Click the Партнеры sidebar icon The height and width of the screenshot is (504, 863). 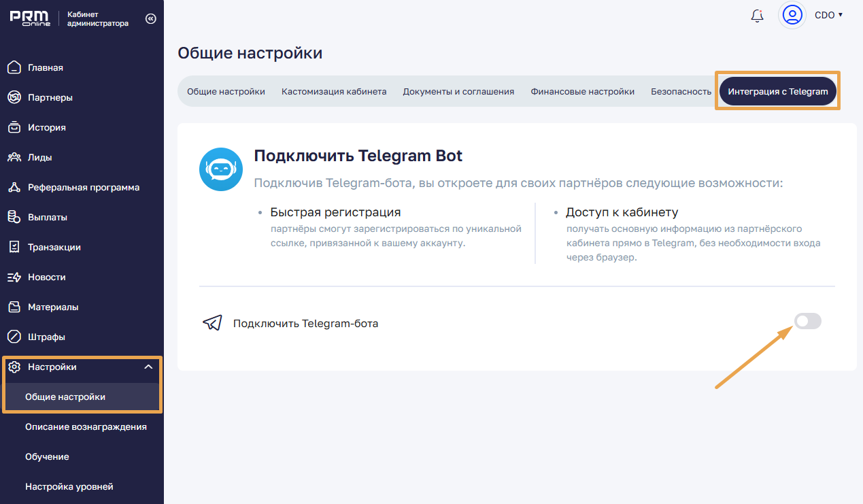click(14, 97)
